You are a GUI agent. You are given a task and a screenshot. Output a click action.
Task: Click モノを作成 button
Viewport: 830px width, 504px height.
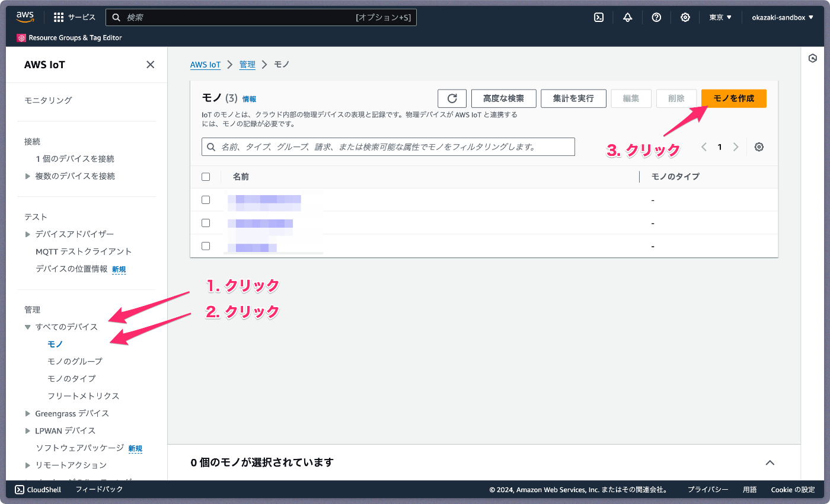coord(734,98)
